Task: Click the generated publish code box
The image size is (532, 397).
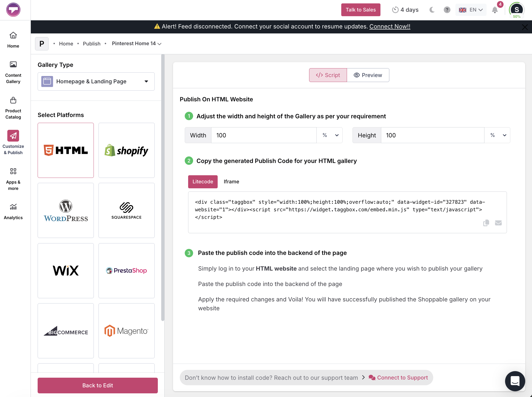Action: [348, 212]
